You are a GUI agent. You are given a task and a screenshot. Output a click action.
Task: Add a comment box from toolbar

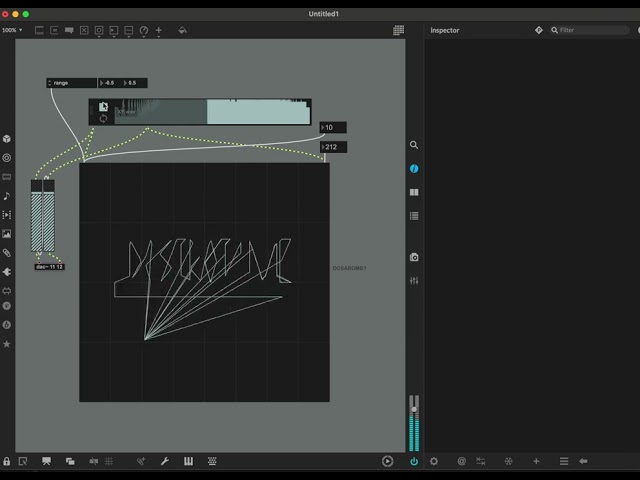coord(69,30)
